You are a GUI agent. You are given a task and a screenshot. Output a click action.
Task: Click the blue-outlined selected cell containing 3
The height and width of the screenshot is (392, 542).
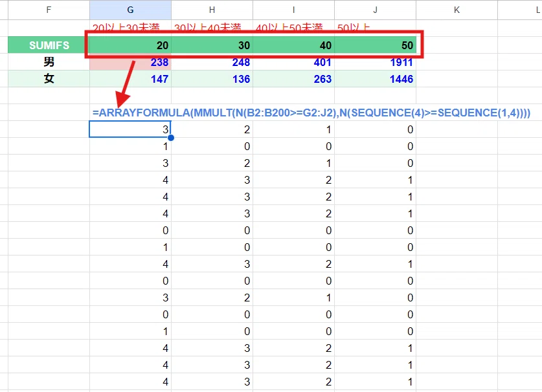(x=130, y=129)
